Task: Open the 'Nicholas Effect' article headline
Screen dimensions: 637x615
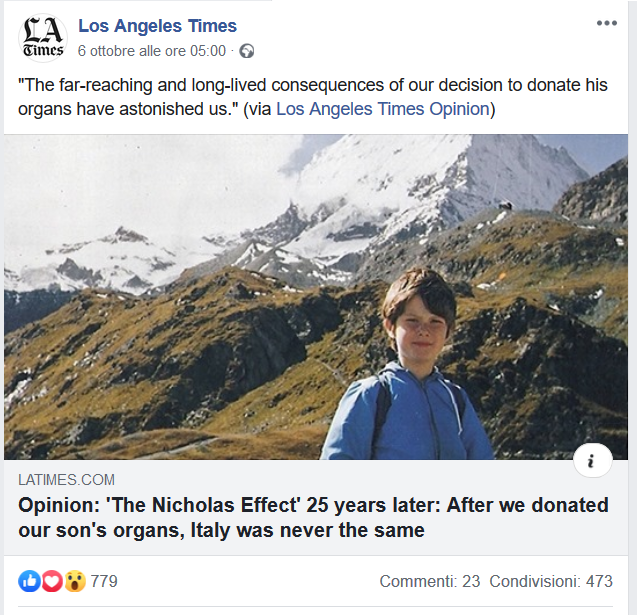Action: pyautogui.click(x=313, y=518)
